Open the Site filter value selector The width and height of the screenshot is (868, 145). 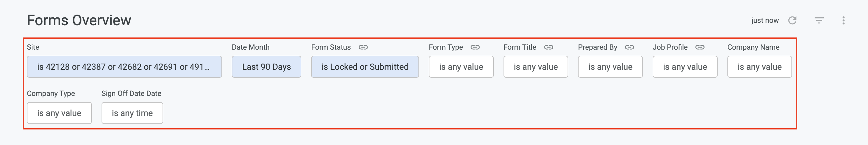tap(124, 67)
